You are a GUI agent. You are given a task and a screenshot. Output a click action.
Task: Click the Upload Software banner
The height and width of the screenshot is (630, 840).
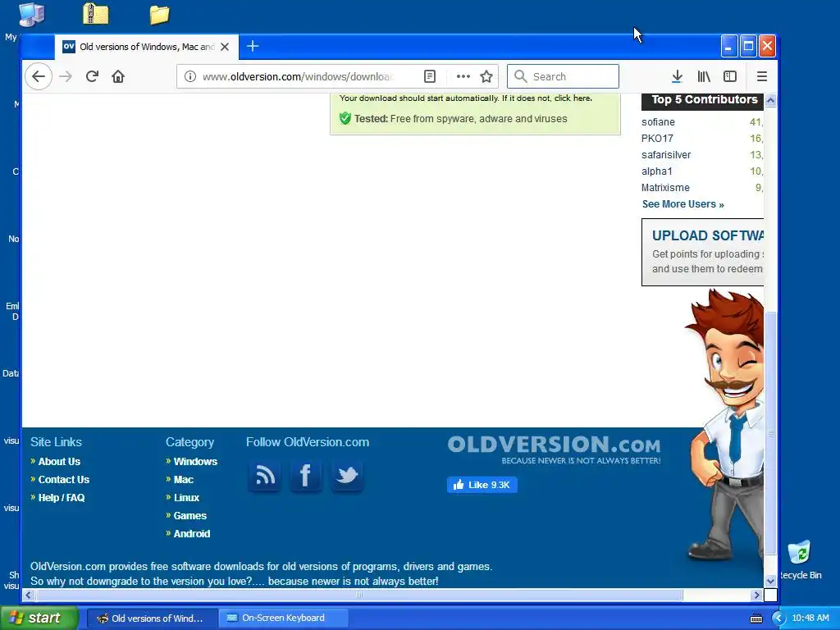[x=703, y=253]
